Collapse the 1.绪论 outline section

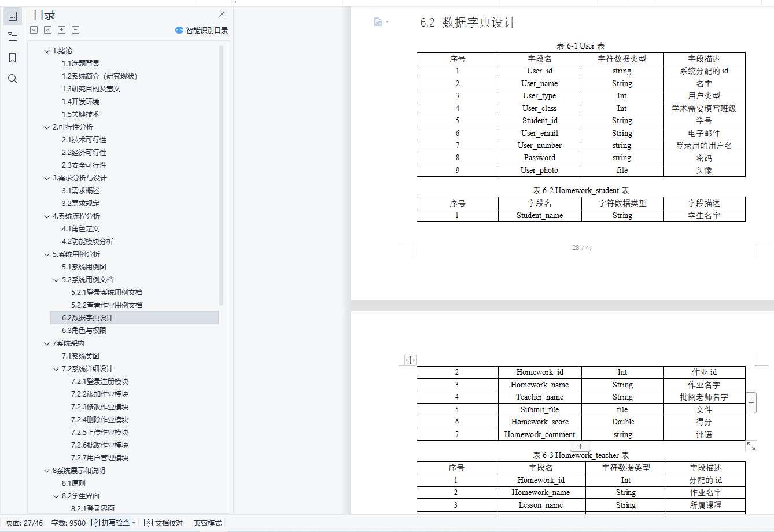click(47, 51)
